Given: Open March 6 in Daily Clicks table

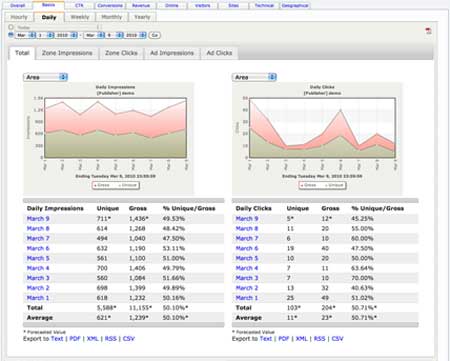Looking at the screenshot, I should [x=247, y=248].
